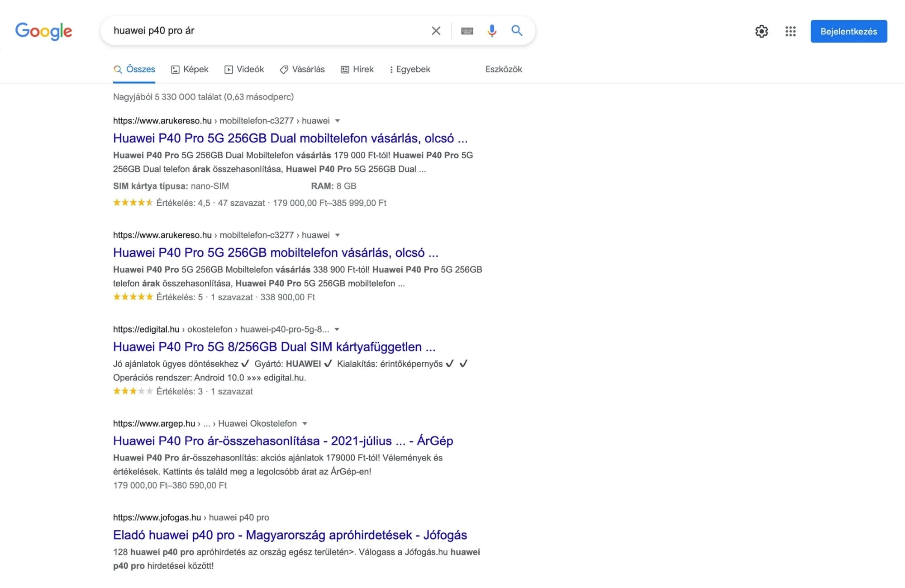Click the magnifying glass search button

517,31
